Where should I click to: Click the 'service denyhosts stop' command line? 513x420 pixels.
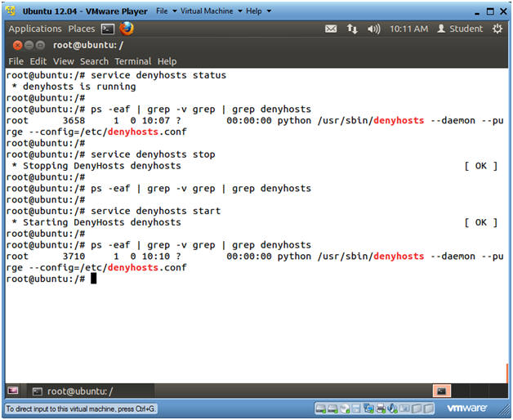(110, 154)
